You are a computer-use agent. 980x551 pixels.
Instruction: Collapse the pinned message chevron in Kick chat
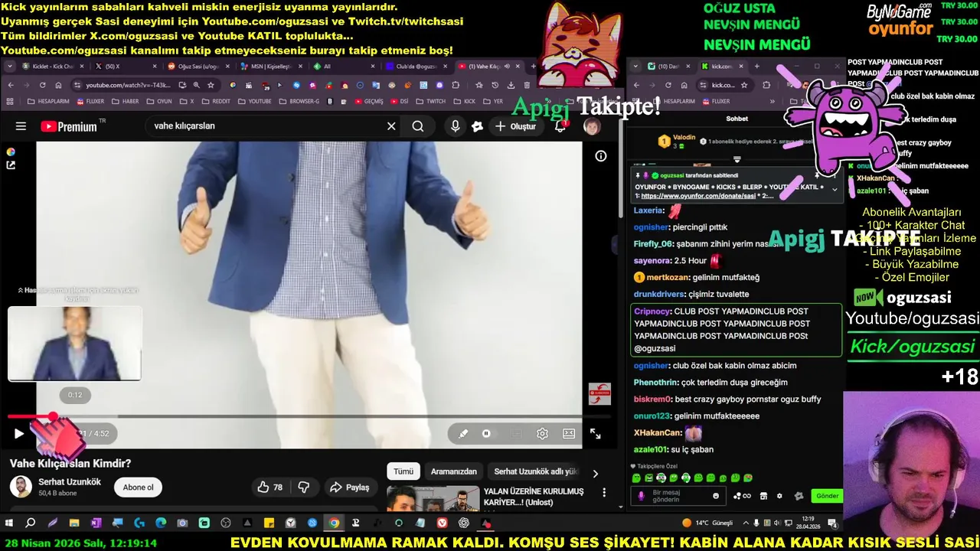[835, 189]
